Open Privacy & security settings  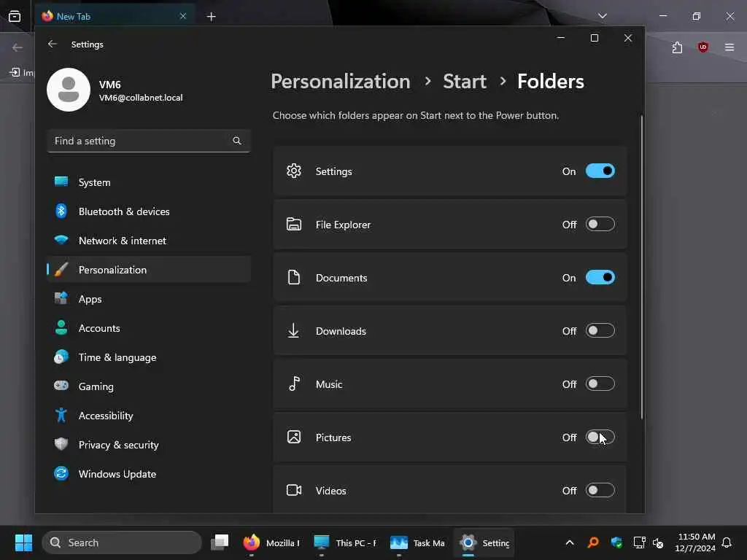(x=118, y=445)
